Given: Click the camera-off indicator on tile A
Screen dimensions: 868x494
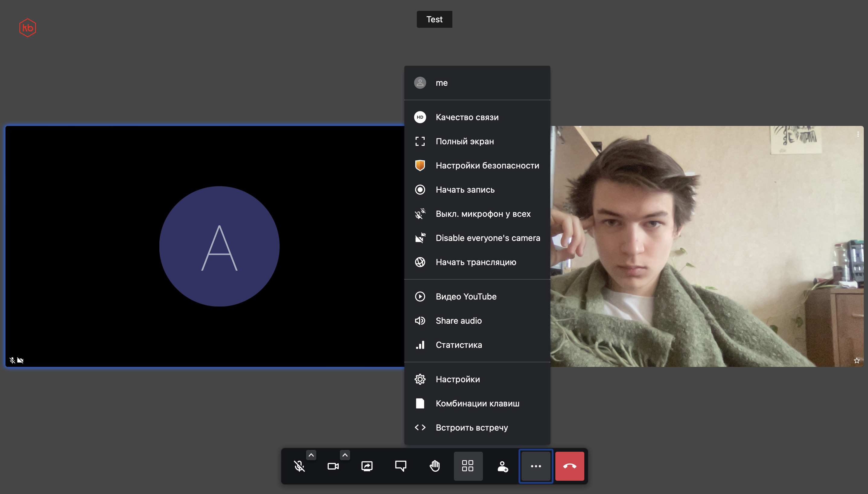Looking at the screenshot, I should [x=20, y=360].
